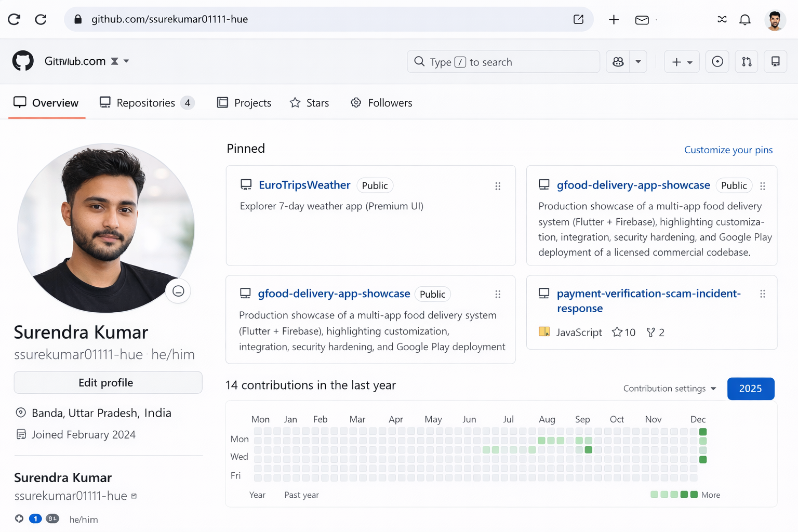Expand the Copilot options chevron

coord(639,61)
